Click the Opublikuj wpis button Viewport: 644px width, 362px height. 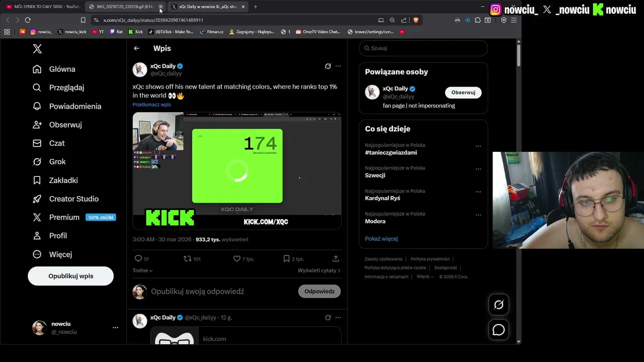(x=70, y=276)
